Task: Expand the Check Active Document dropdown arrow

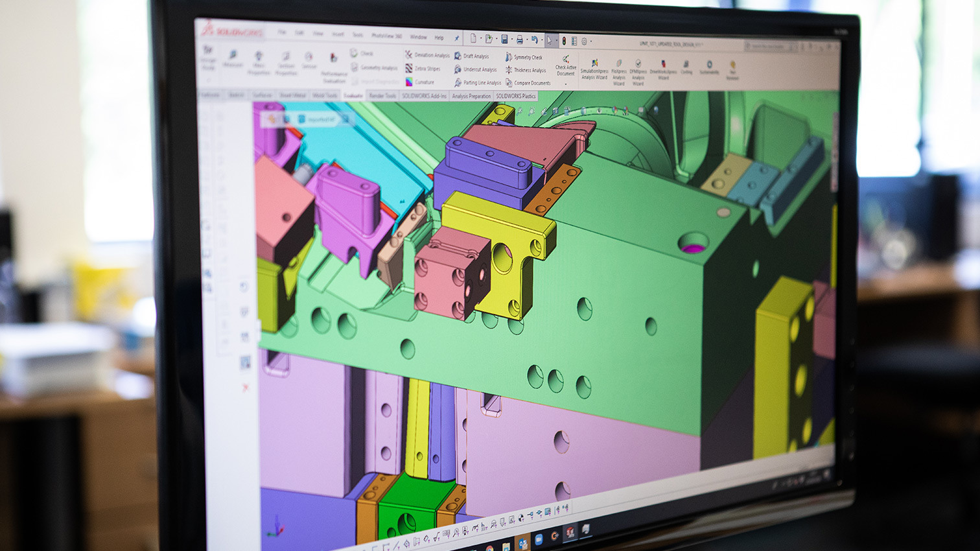Action: pos(566,83)
